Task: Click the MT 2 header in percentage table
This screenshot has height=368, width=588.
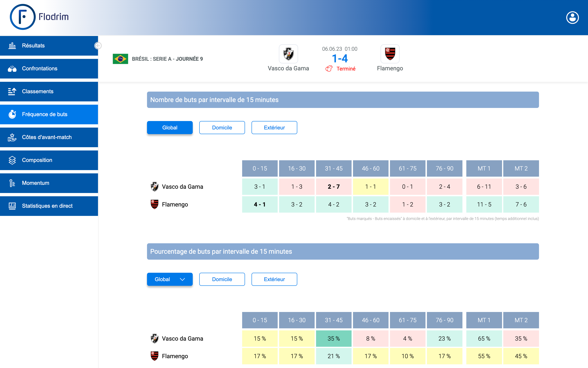Action: coord(521,320)
